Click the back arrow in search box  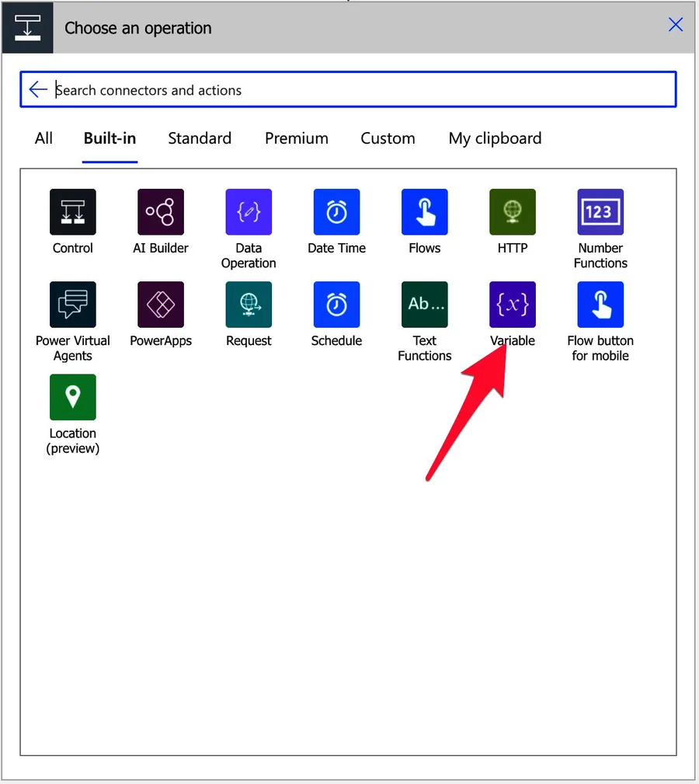(37, 90)
